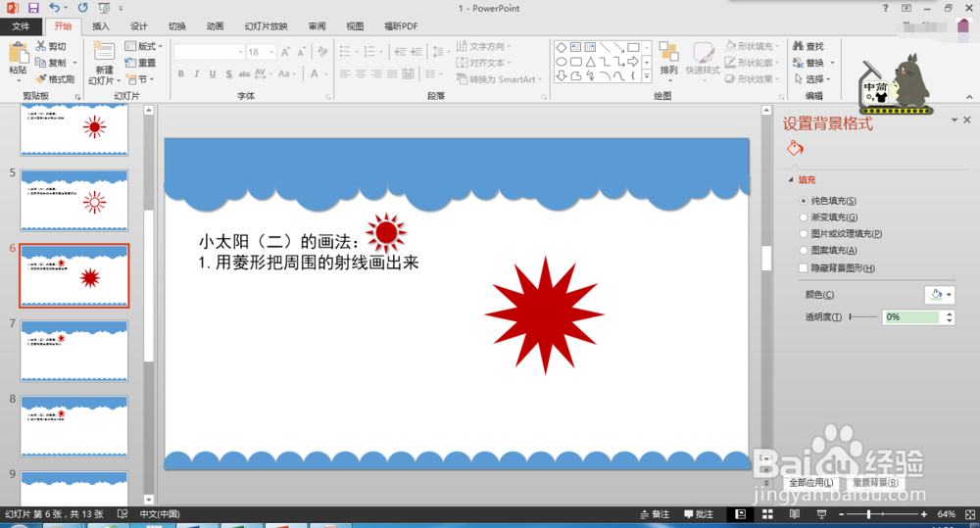Toggle Comments (批注) pane in status bar

(x=699, y=514)
